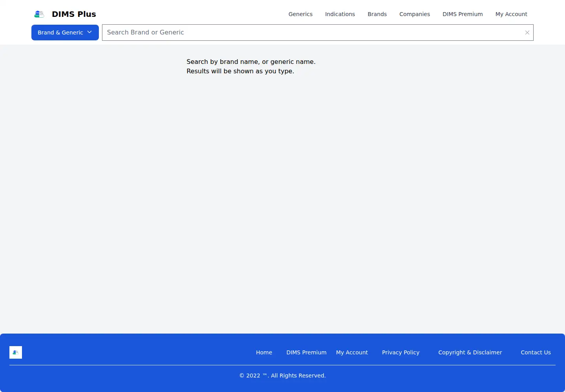Select Companies in the top menu
565x392 pixels.
415,14
